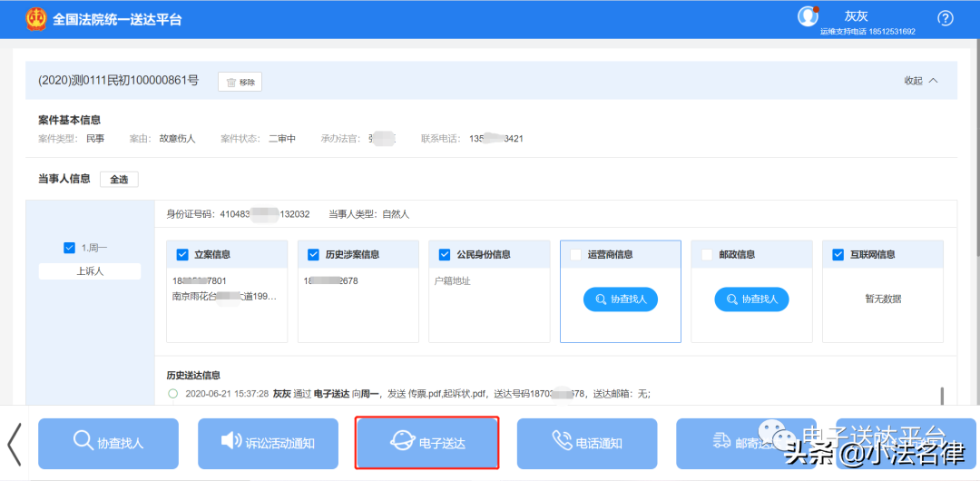The width and height of the screenshot is (980, 481).
Task: Click phone icon on 电话通知 button
Action: [x=562, y=442]
